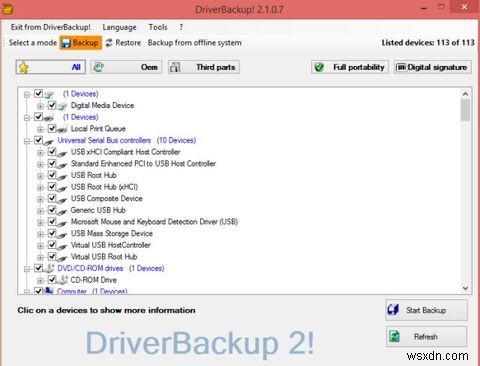The height and width of the screenshot is (366, 480).
Task: Select Standard Enhanced PCI to USB Host Controller
Action: 143,163
